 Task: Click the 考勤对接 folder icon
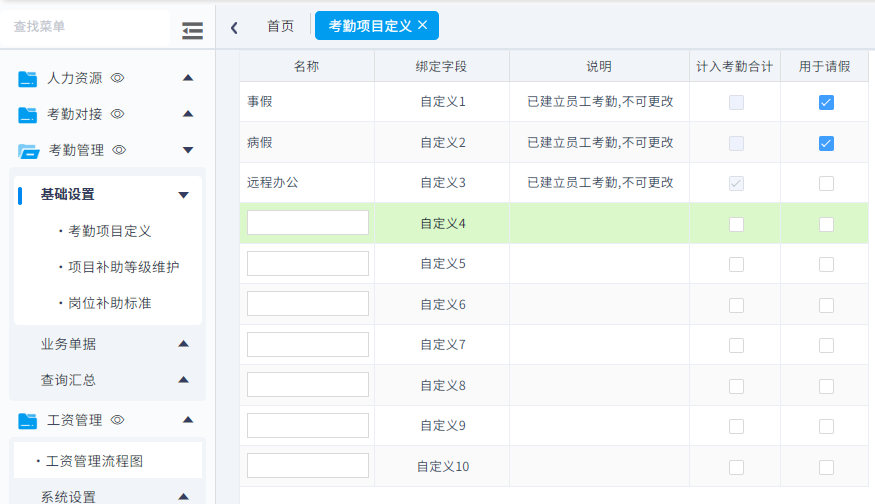27,114
